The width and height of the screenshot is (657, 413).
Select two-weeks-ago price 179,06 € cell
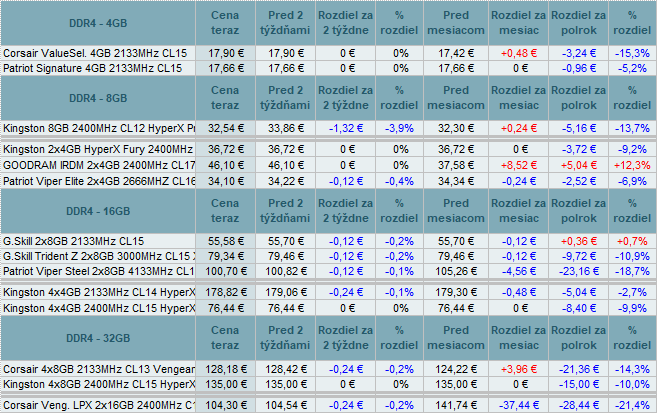click(x=286, y=292)
